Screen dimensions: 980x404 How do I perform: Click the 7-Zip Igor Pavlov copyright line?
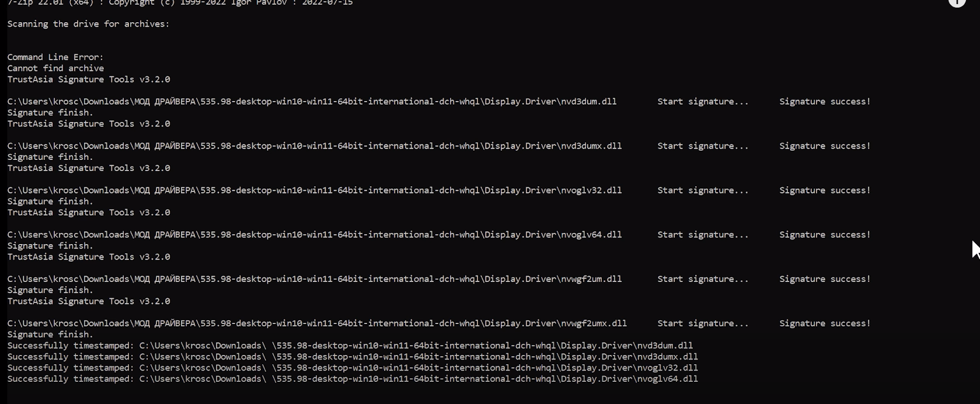point(180,3)
